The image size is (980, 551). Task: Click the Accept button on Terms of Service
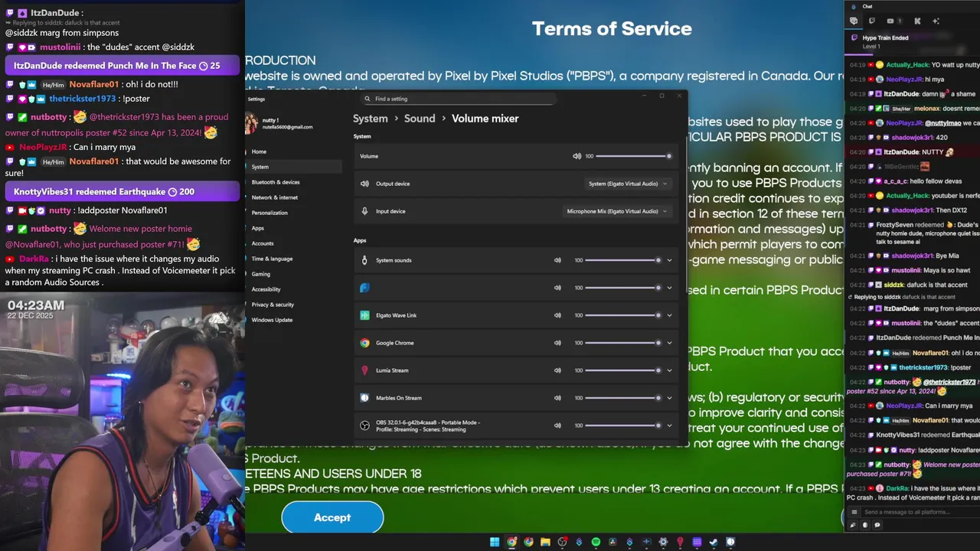click(x=332, y=517)
